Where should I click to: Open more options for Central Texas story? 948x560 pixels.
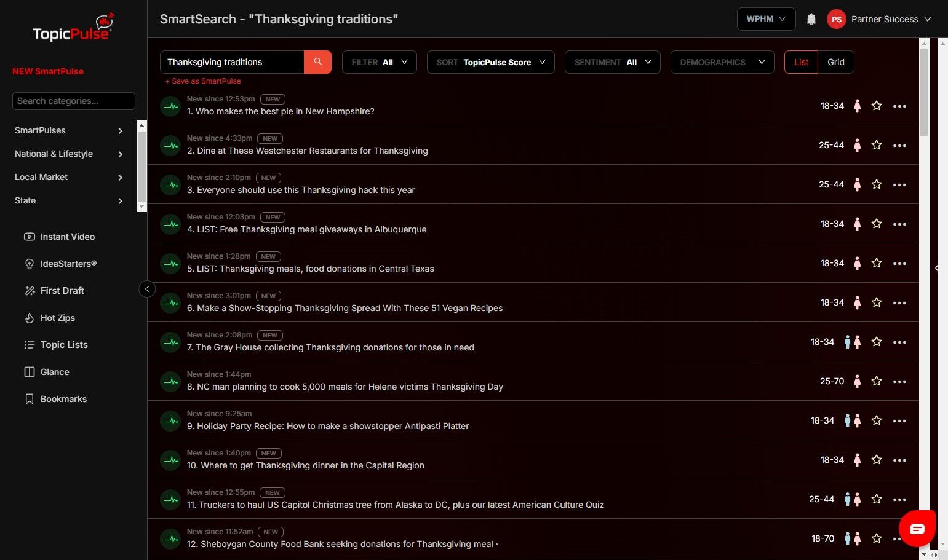pyautogui.click(x=899, y=264)
